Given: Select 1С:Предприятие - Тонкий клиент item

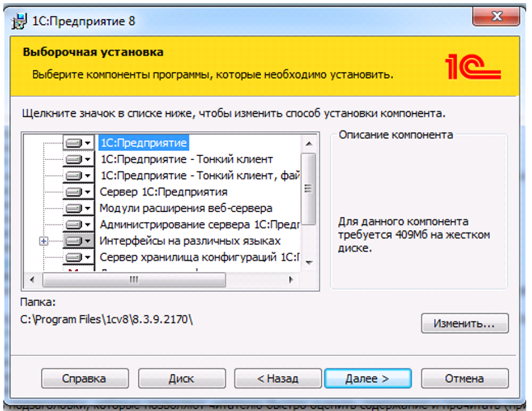Looking at the screenshot, I should click(x=186, y=159).
